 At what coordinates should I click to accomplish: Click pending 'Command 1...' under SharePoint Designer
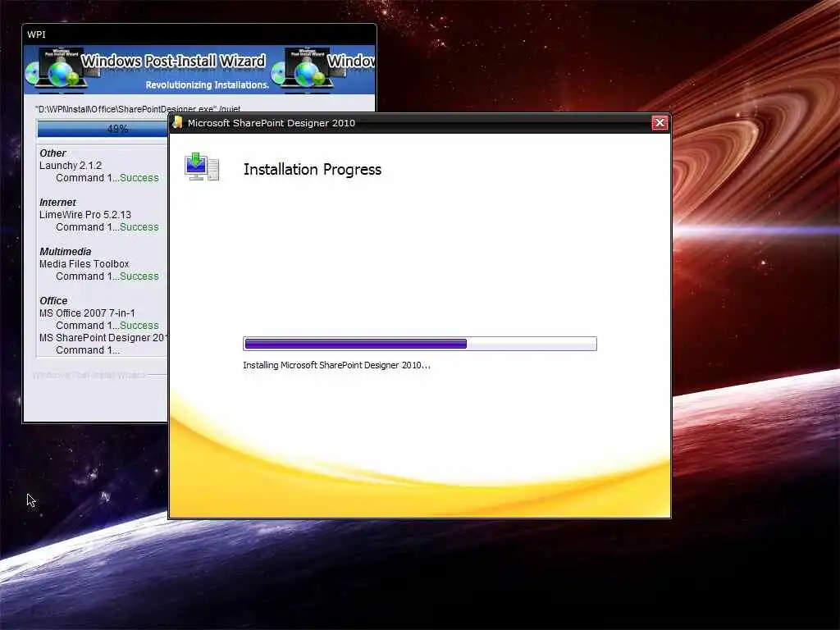[x=88, y=350]
